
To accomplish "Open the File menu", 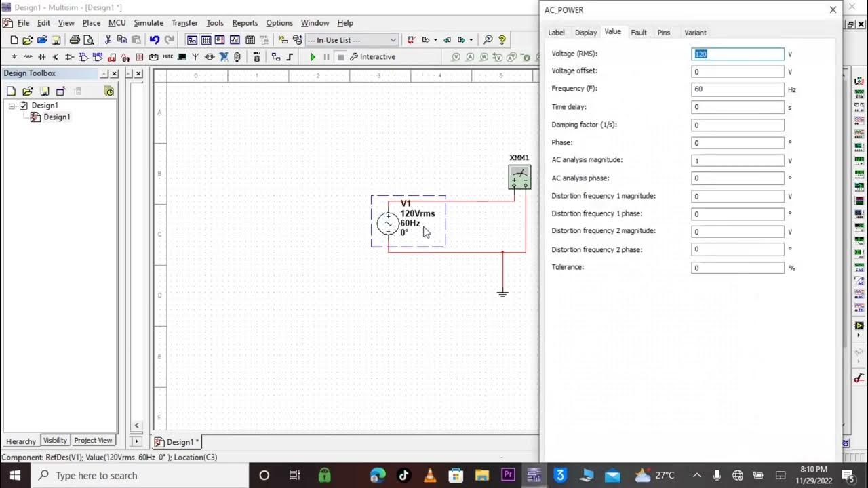I will point(23,23).
